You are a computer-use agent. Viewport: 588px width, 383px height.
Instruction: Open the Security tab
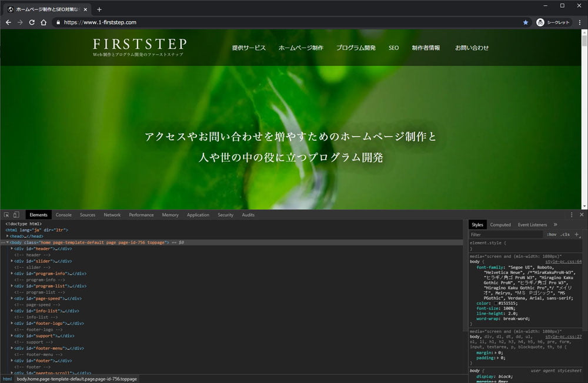pyautogui.click(x=225, y=215)
